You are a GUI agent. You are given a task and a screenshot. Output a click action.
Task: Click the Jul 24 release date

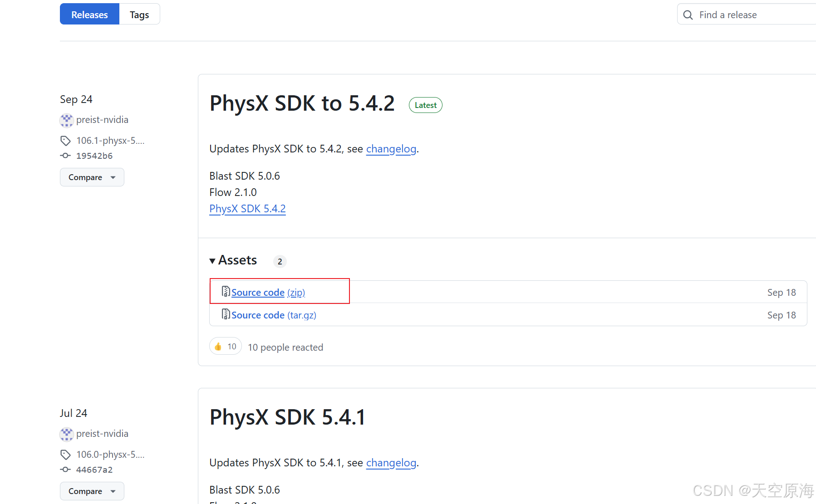[74, 413]
